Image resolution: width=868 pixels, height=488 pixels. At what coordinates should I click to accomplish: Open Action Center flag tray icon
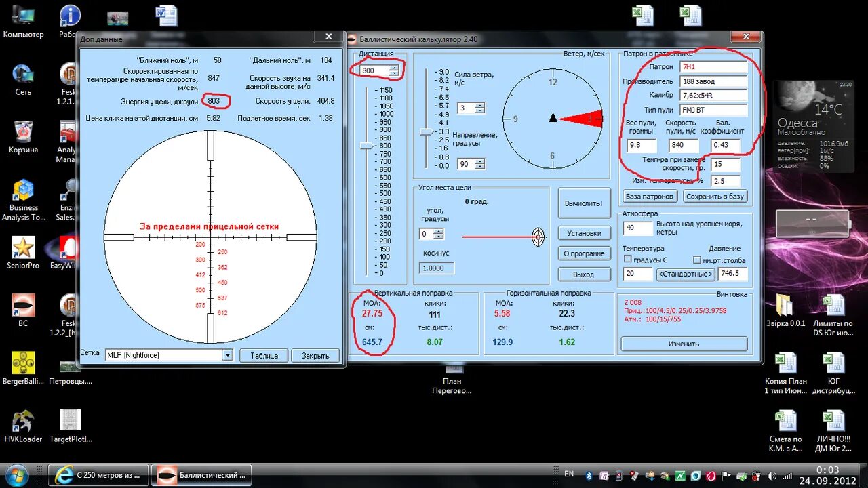point(725,476)
